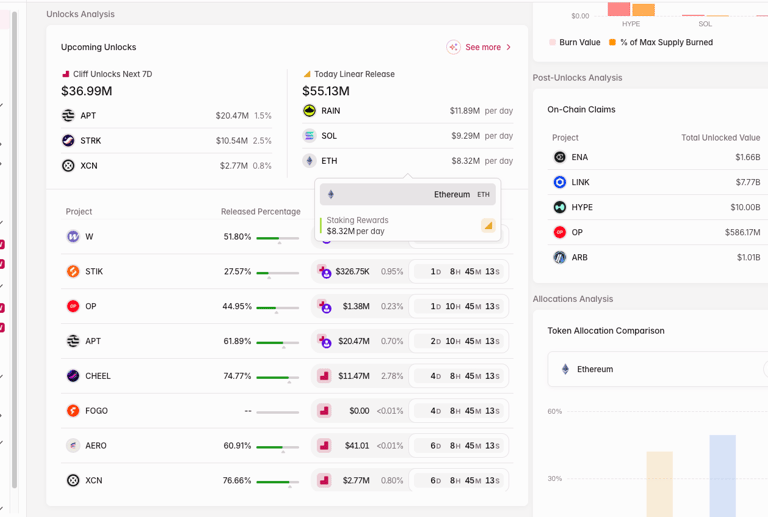The height and width of the screenshot is (517, 768).
Task: Click the $11.89M per day RAIN value
Action: tap(481, 111)
